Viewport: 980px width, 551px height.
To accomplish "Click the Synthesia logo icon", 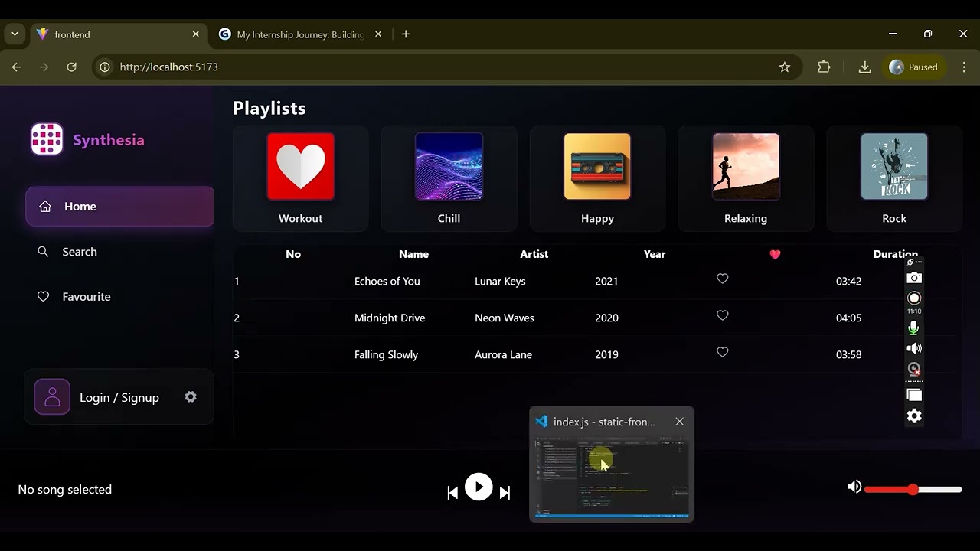I will click(47, 139).
